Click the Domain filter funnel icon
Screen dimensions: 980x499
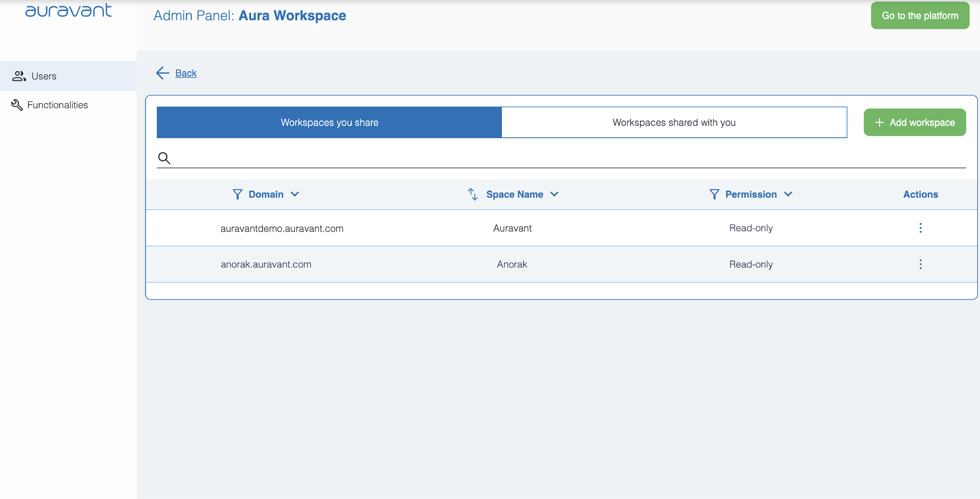237,195
